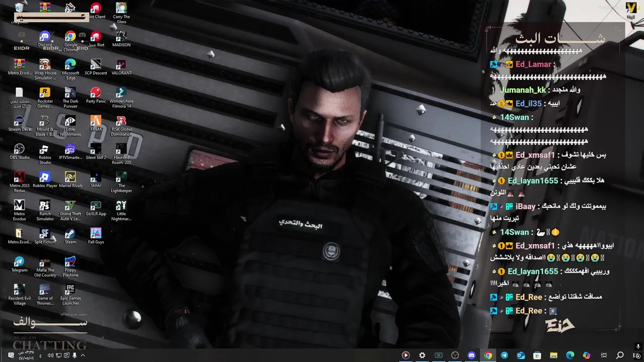Click the taskbar search magnifier

pyautogui.click(x=620, y=355)
